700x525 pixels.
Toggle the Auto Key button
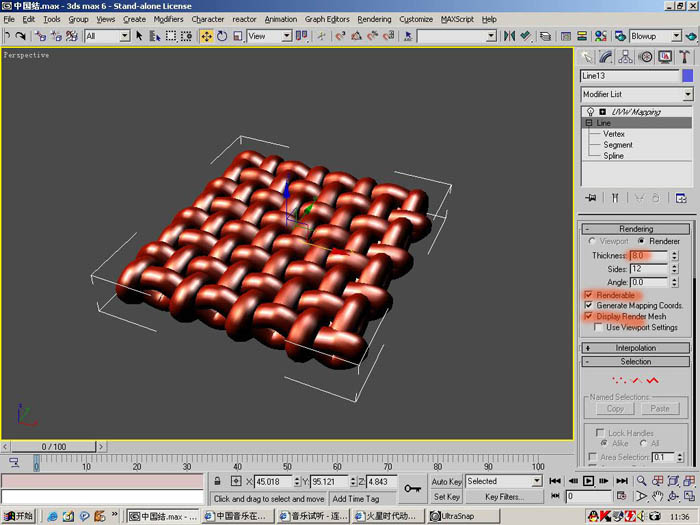[446, 481]
